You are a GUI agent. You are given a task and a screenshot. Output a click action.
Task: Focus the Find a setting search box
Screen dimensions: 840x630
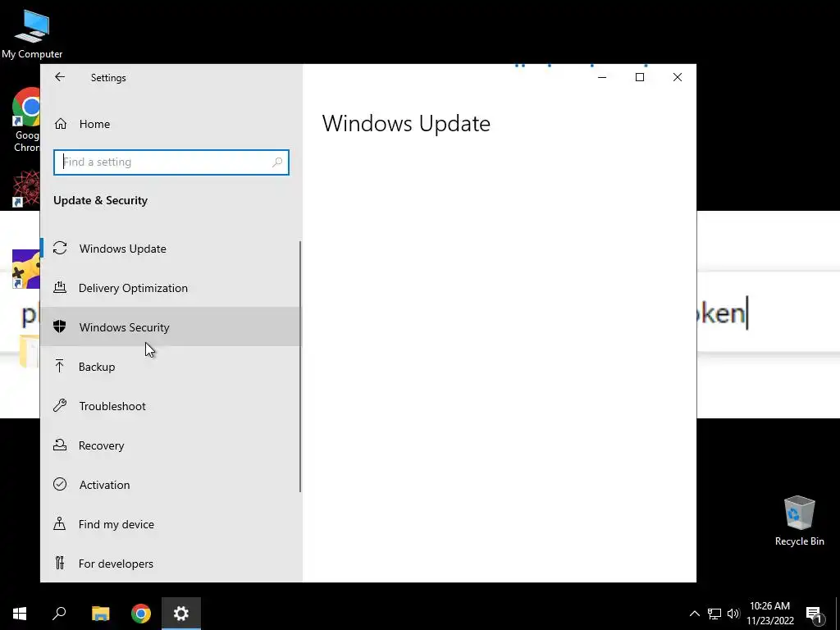point(171,162)
